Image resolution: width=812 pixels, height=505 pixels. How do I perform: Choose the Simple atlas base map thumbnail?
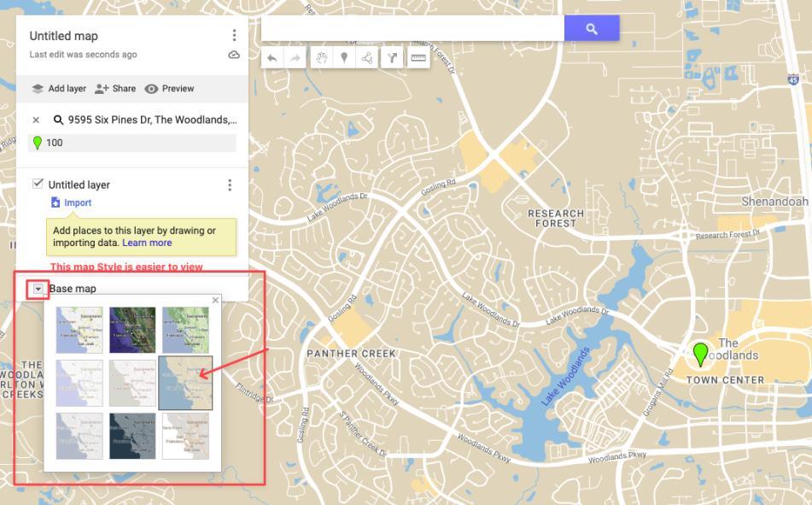click(185, 383)
